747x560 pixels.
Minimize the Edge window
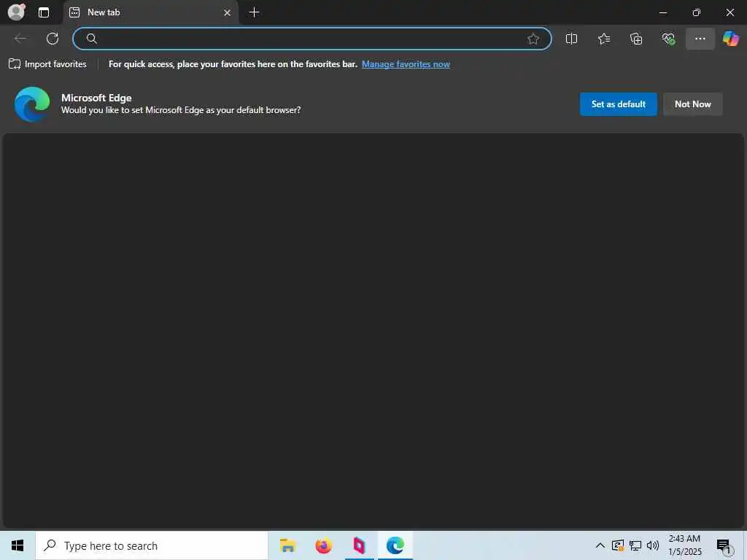click(x=662, y=12)
